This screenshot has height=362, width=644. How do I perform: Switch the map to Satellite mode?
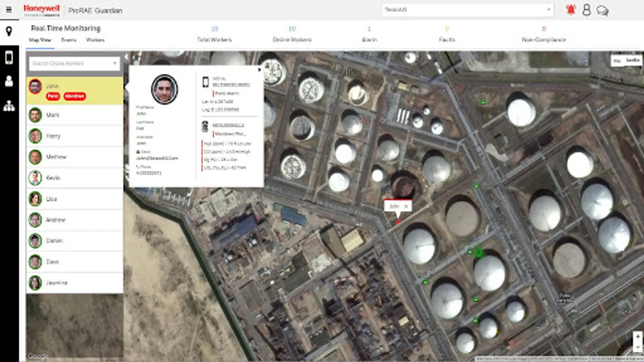click(x=633, y=60)
